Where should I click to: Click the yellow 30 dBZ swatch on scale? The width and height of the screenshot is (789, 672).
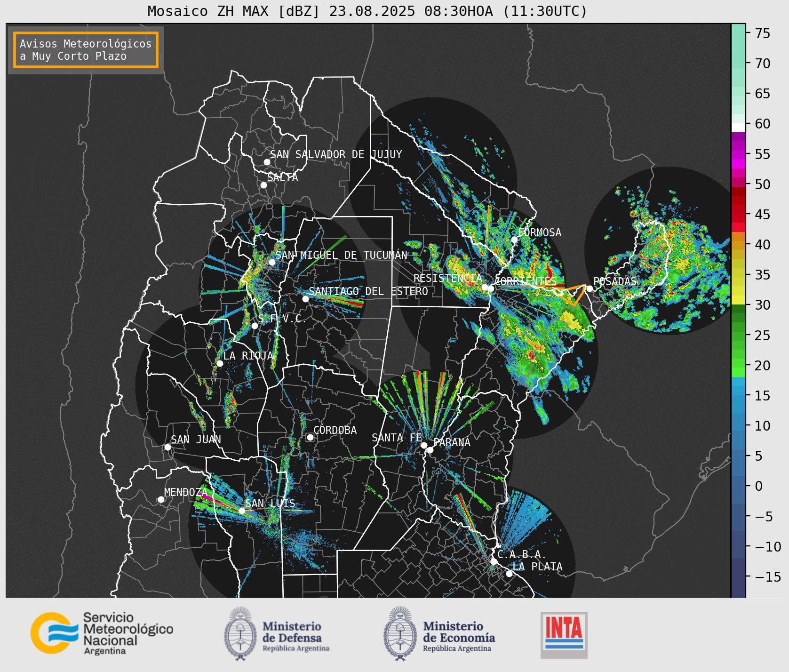738,300
